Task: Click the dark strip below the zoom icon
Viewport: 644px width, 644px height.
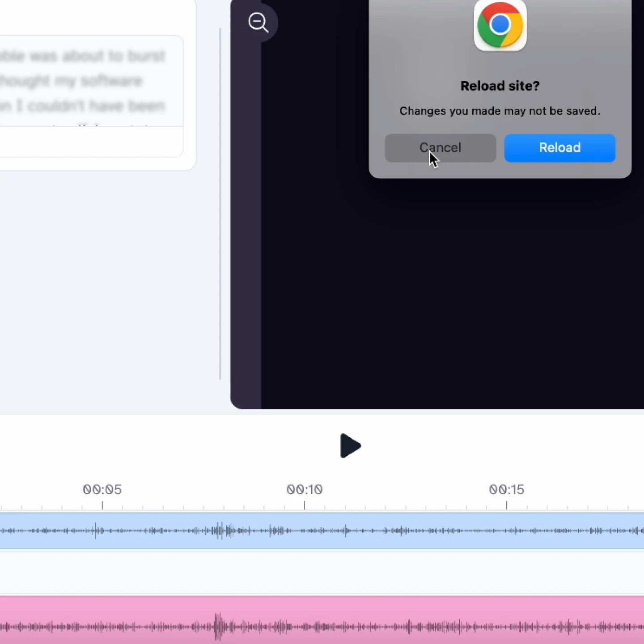Action: 246,224
